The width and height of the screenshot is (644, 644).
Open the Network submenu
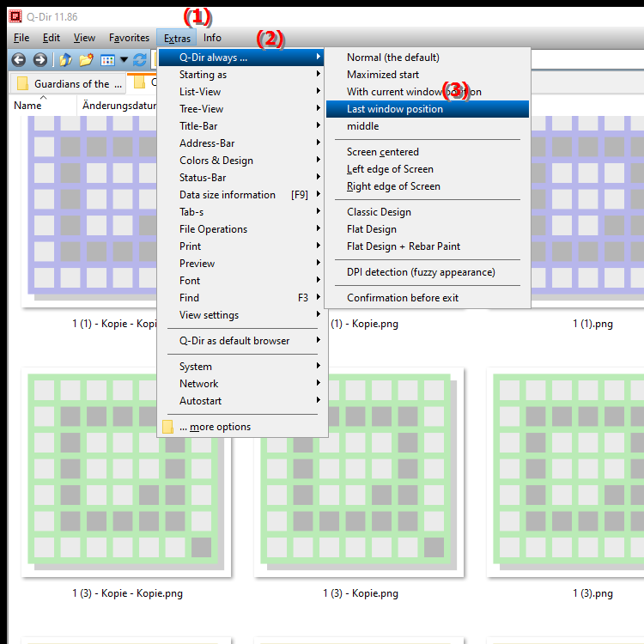coord(241,384)
